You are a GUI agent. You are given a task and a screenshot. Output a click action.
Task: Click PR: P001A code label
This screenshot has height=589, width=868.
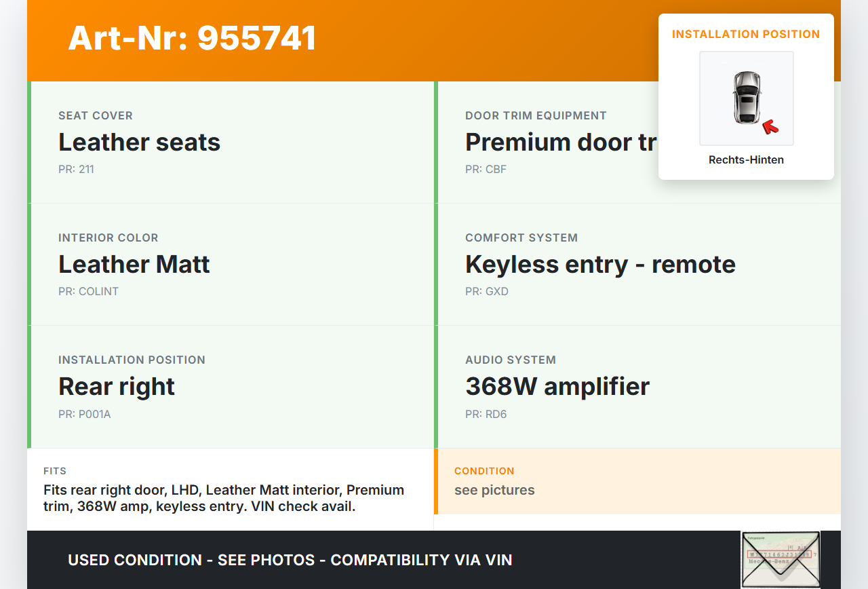(84, 414)
